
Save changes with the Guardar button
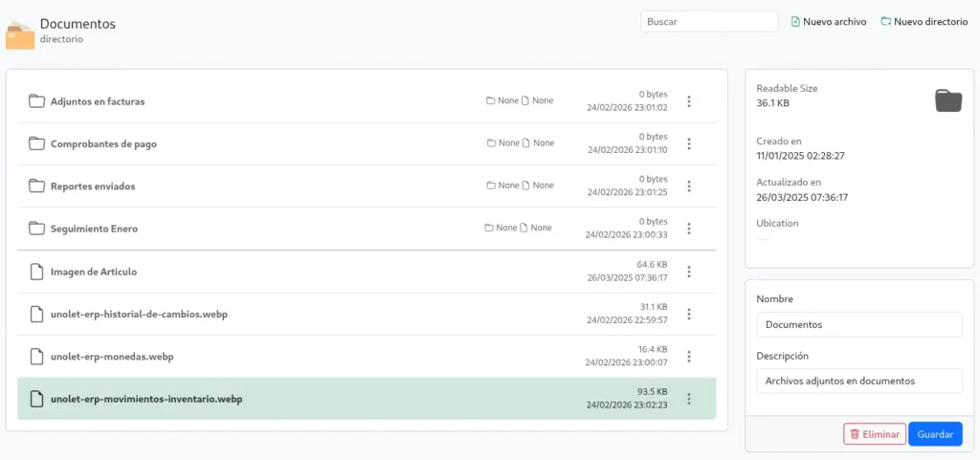point(935,434)
